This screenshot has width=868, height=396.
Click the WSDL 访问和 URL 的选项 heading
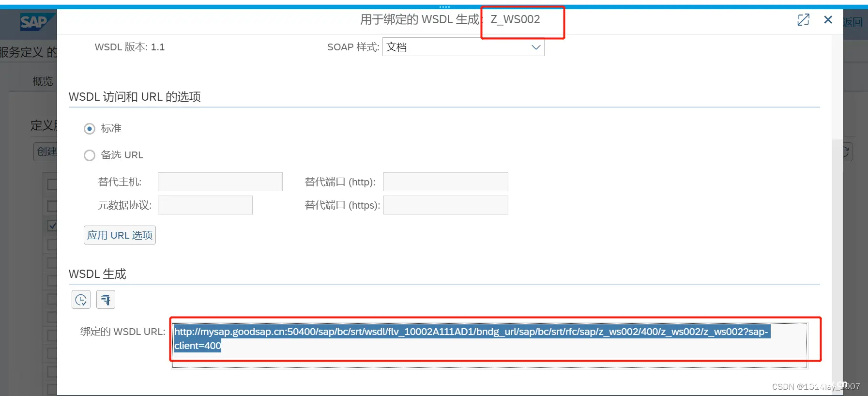pos(135,97)
